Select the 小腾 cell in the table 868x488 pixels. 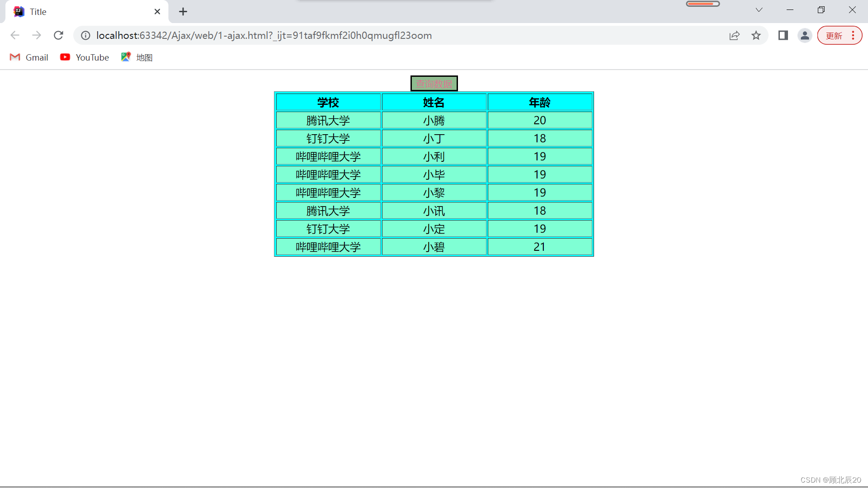click(434, 120)
